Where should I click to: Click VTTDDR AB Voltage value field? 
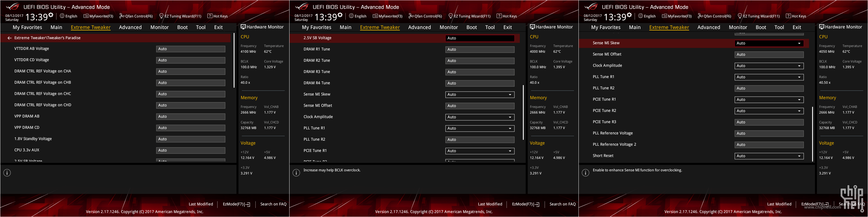pos(191,49)
